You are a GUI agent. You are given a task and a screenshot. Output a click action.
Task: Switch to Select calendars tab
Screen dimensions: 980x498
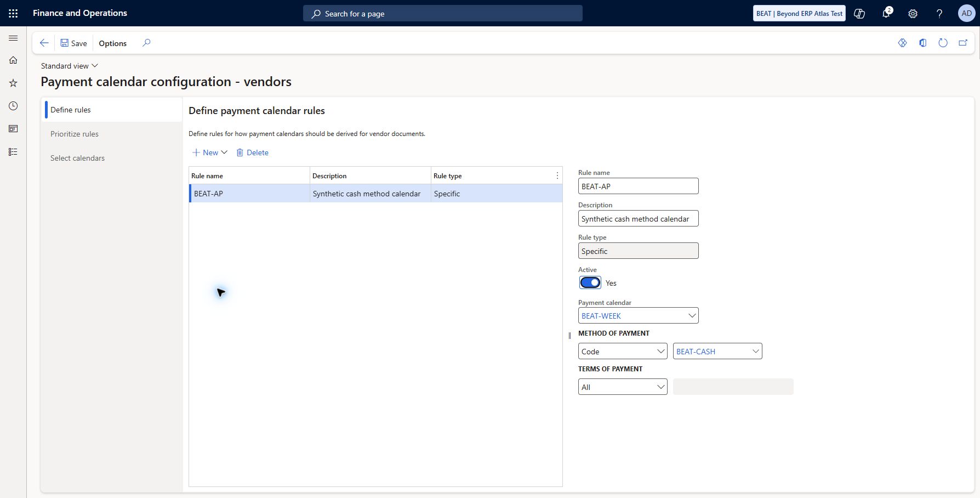pyautogui.click(x=113, y=158)
